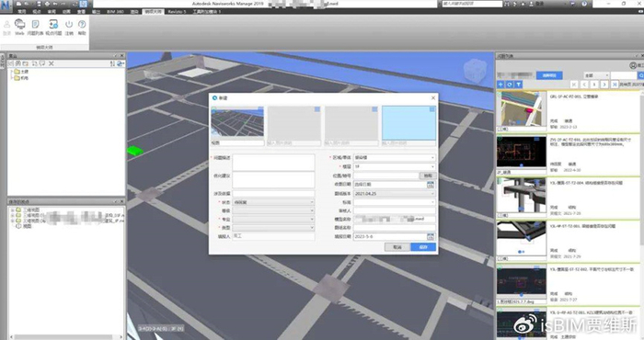This screenshot has height=340, width=644.
Task: Click the blue save button in the dialog
Action: [423, 247]
